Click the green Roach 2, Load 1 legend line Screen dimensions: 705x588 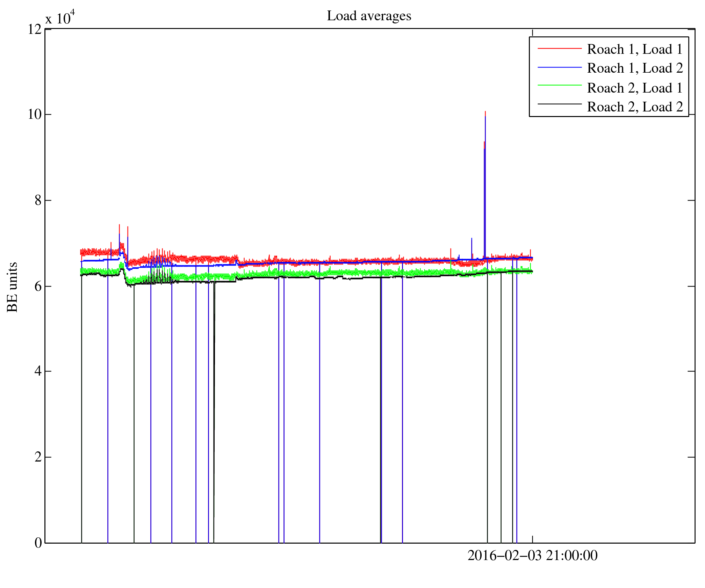559,85
